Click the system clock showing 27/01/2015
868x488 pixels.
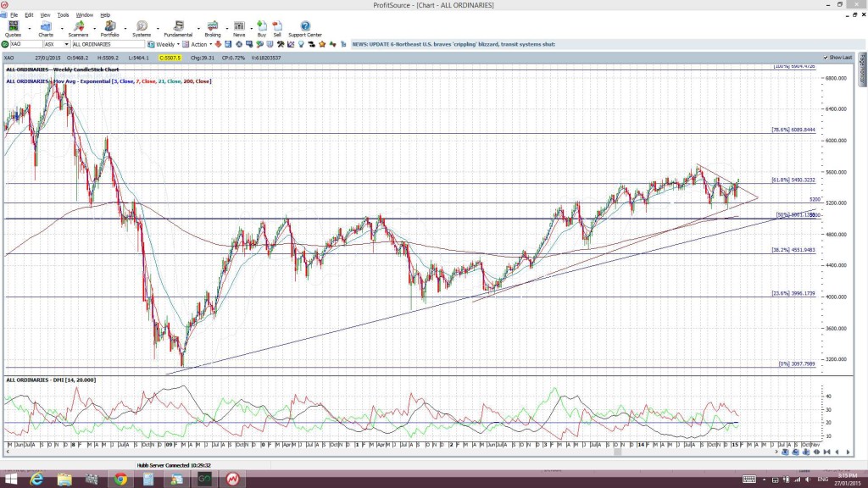click(848, 480)
